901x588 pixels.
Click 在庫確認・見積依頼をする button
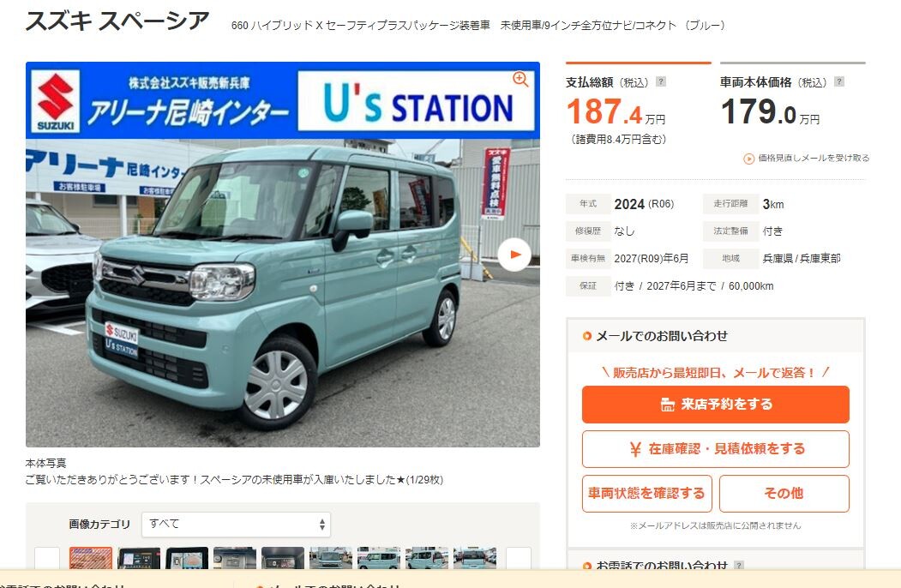coord(715,449)
